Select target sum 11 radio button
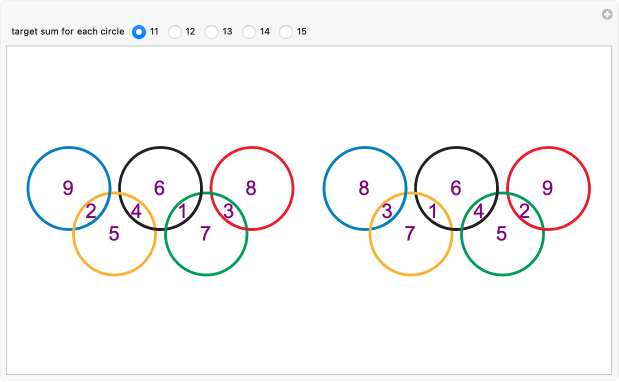The width and height of the screenshot is (619, 382). [139, 32]
